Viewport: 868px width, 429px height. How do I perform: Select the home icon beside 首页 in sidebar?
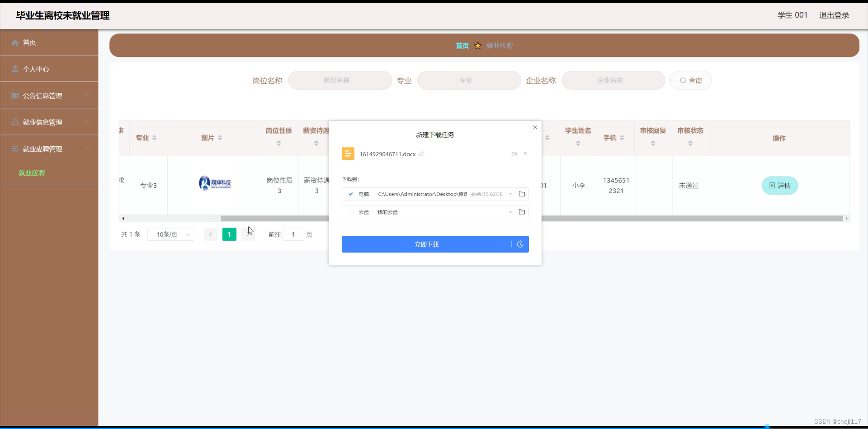click(x=15, y=42)
